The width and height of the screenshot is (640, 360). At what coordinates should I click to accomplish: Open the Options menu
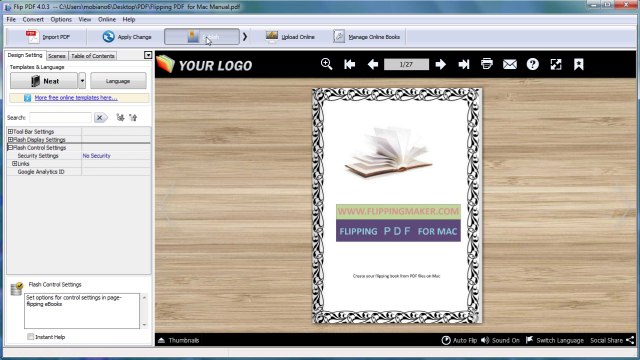pyautogui.click(x=61, y=19)
